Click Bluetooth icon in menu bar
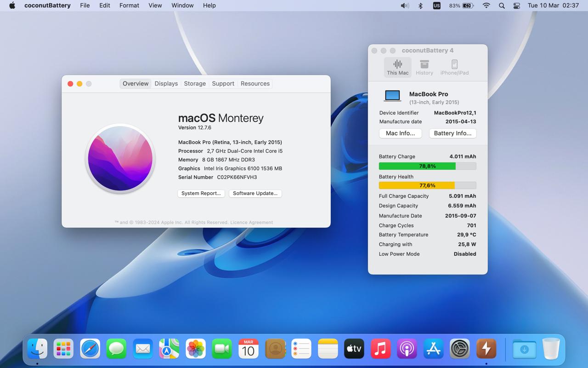Screen dimensions: 588x368 tap(420, 6)
